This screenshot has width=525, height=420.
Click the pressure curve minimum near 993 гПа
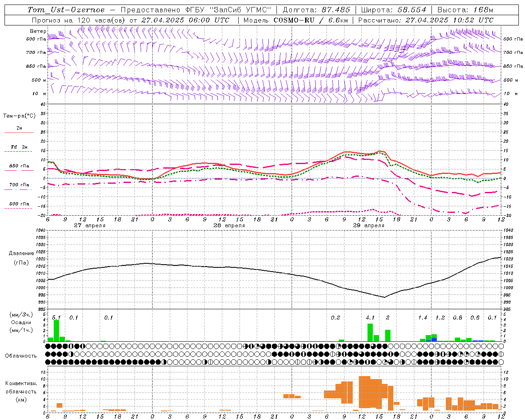point(384,297)
